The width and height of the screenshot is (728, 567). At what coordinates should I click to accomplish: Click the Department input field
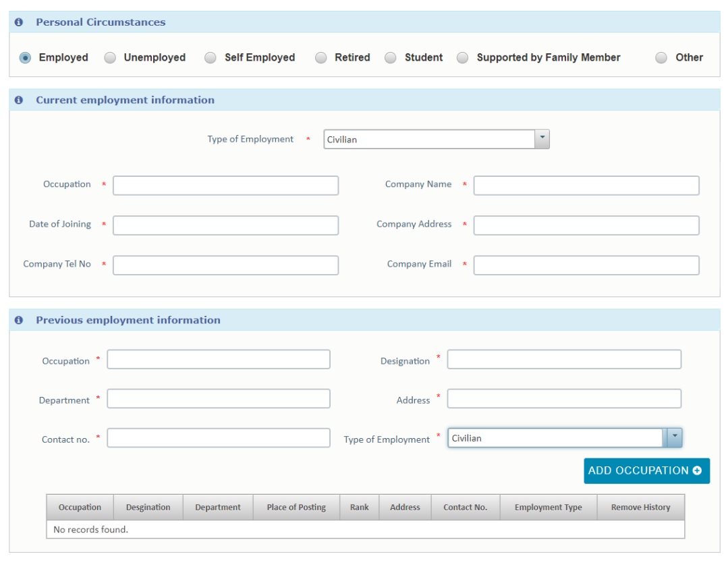219,399
